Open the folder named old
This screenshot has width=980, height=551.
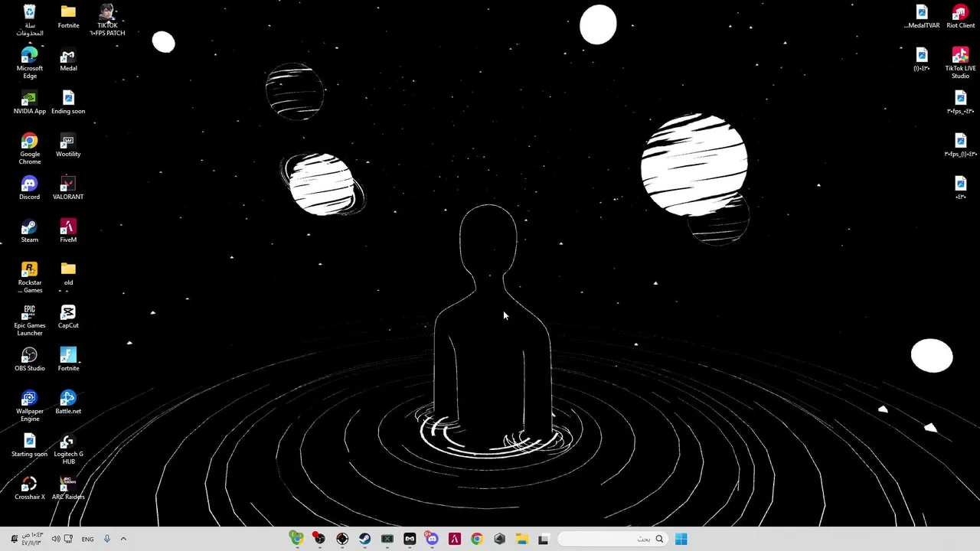tap(68, 274)
